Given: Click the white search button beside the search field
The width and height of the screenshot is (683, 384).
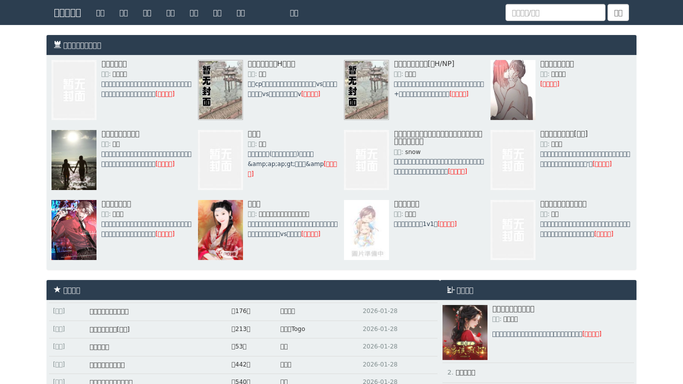Looking at the screenshot, I should [618, 13].
